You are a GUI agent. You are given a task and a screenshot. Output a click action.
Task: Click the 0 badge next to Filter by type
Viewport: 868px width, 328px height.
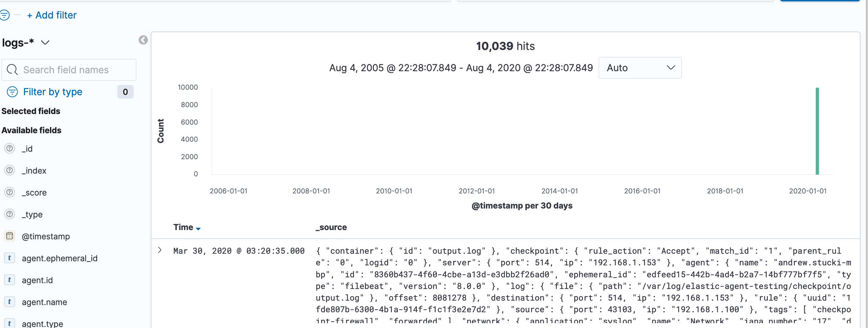tap(125, 92)
